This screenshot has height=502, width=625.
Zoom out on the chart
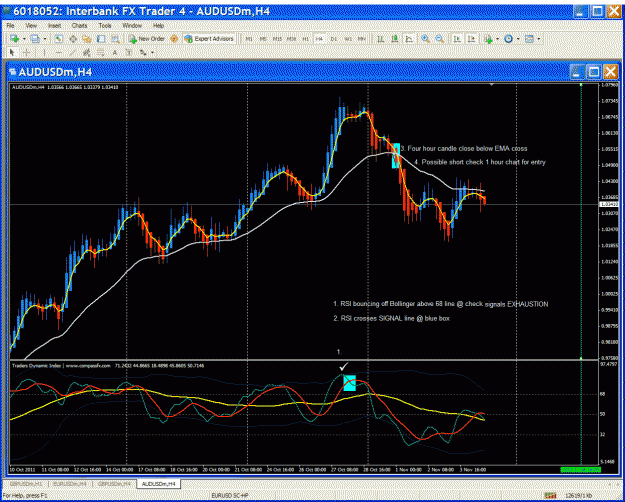pos(440,39)
